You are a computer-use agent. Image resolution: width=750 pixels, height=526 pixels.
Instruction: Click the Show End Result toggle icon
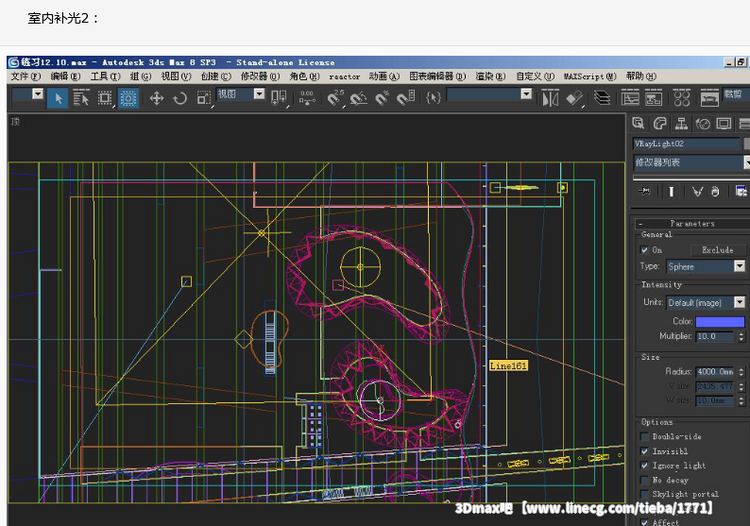point(671,192)
